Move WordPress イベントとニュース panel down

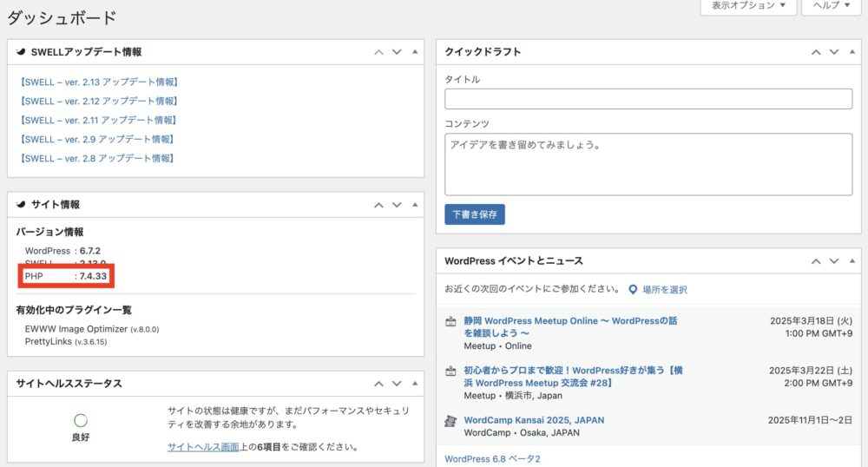point(834,261)
